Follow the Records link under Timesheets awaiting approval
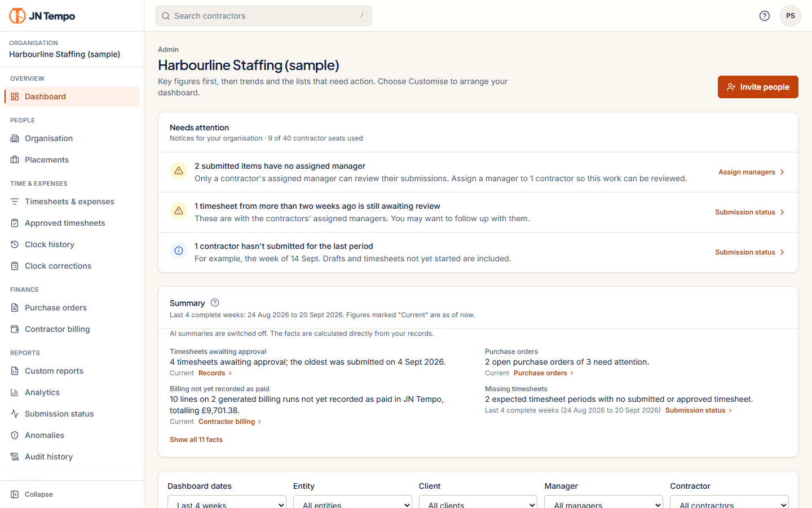 215,373
